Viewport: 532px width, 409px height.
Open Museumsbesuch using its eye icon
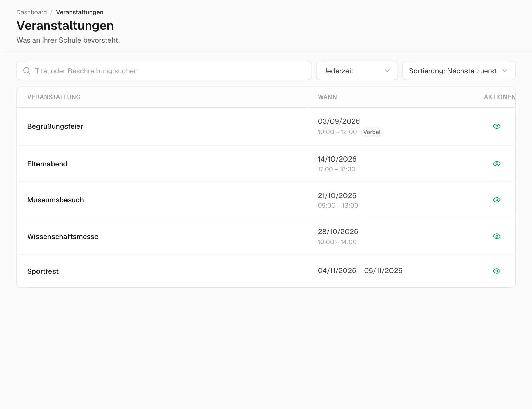[x=497, y=200]
